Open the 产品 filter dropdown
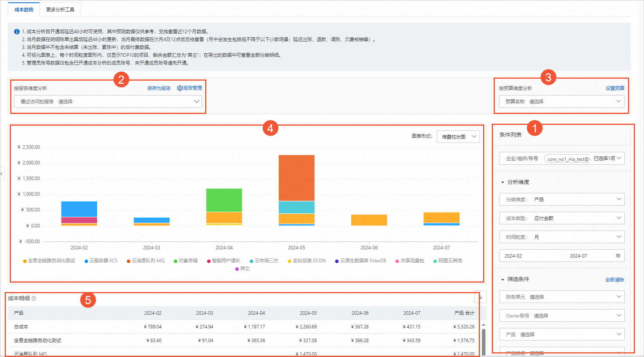Image resolution: width=644 pixels, height=357 pixels. click(x=562, y=334)
